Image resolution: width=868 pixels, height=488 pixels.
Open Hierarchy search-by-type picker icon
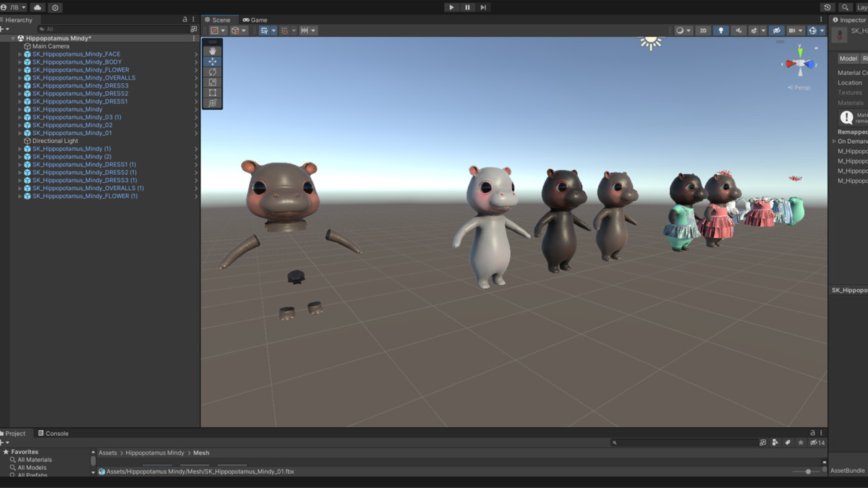193,29
